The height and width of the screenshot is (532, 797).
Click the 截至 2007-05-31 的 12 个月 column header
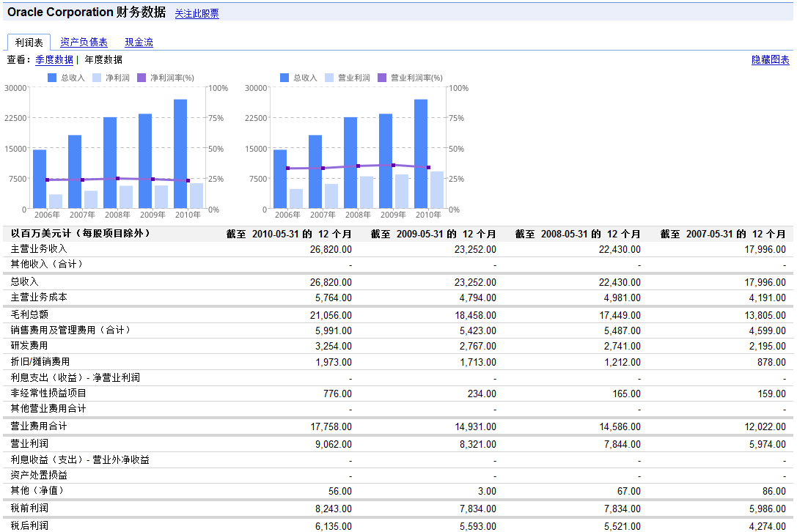723,234
